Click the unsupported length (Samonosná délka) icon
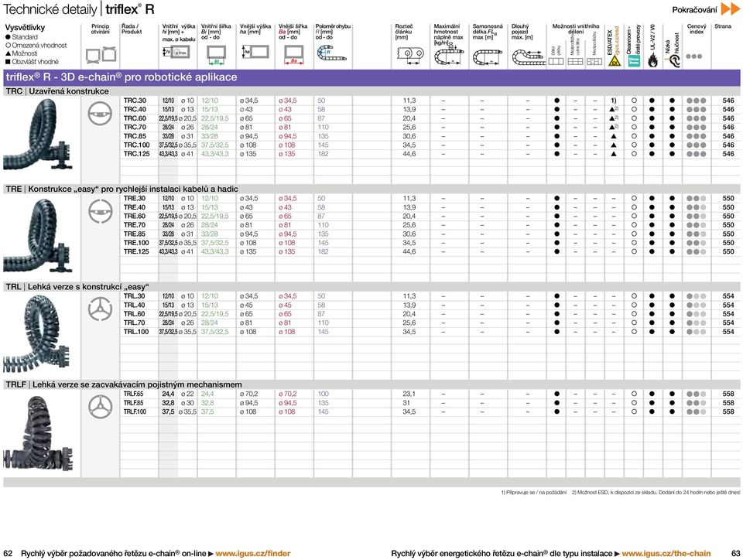The image size is (743, 560). tap(488, 57)
